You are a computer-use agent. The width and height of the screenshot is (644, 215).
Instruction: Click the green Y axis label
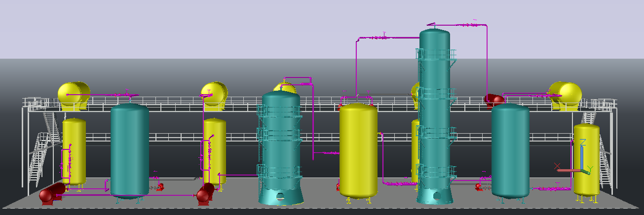(590, 169)
